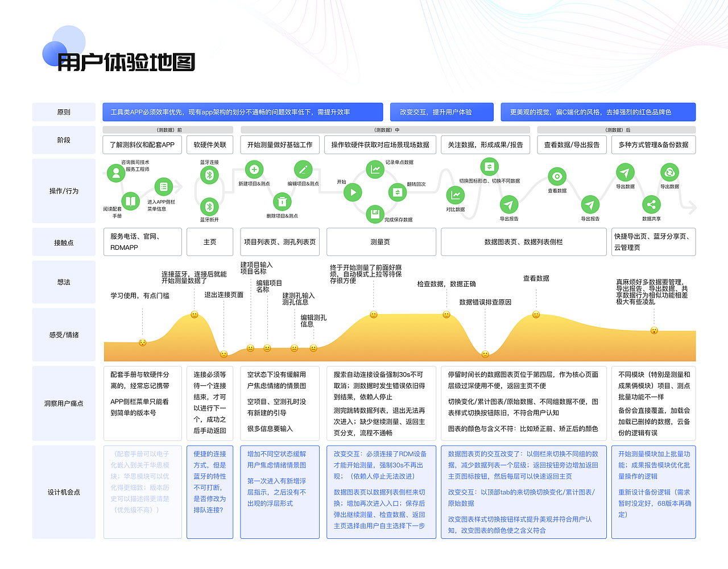
Task: Click the emoji below 退出连接页面 dashed line
Action: (x=224, y=354)
